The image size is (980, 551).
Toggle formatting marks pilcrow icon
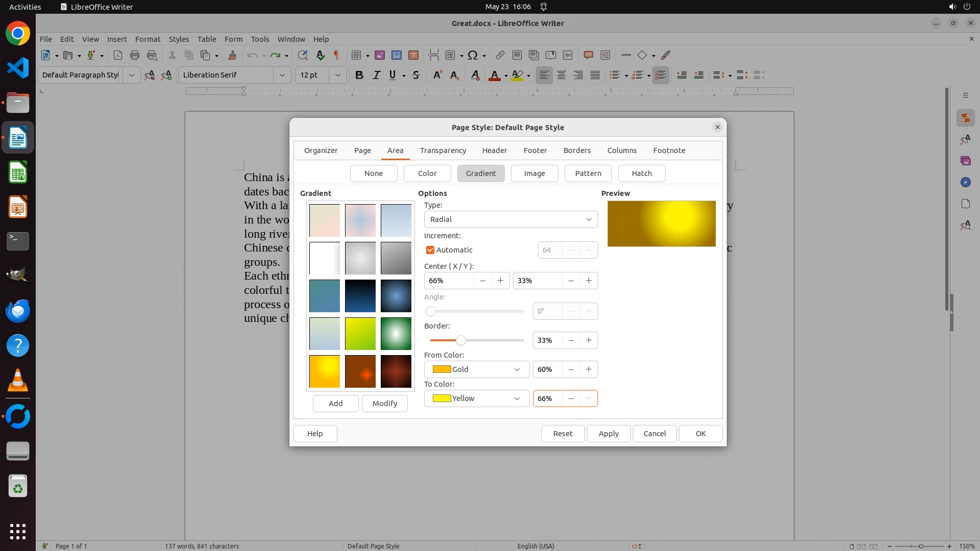pyautogui.click(x=336, y=55)
